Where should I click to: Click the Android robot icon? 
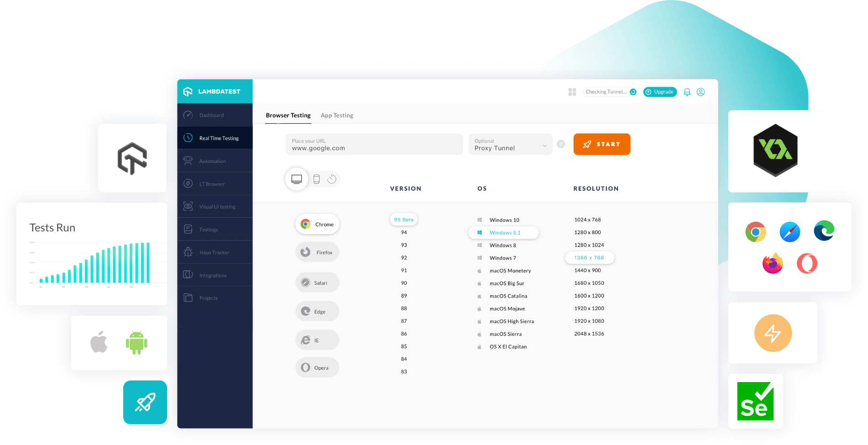[x=136, y=343]
